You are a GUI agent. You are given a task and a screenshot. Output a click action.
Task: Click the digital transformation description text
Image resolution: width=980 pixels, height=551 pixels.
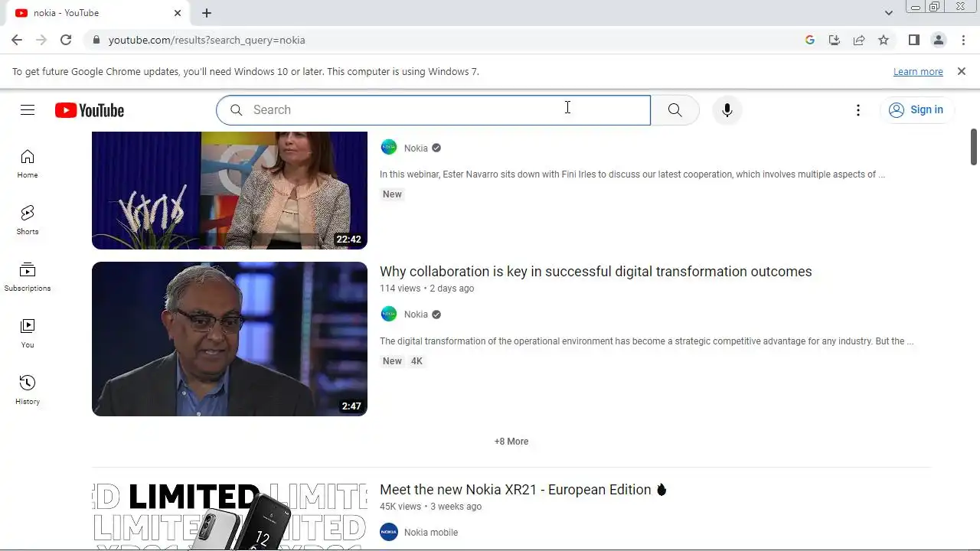(x=647, y=341)
